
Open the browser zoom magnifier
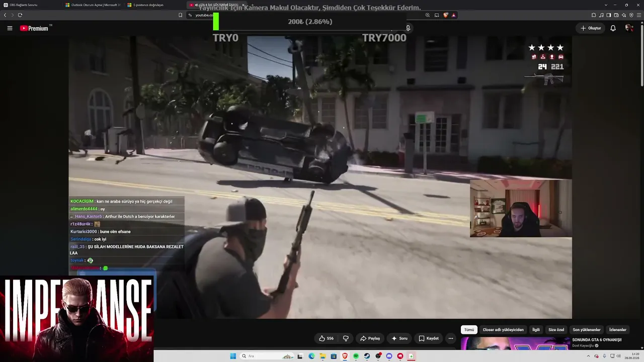click(x=428, y=15)
